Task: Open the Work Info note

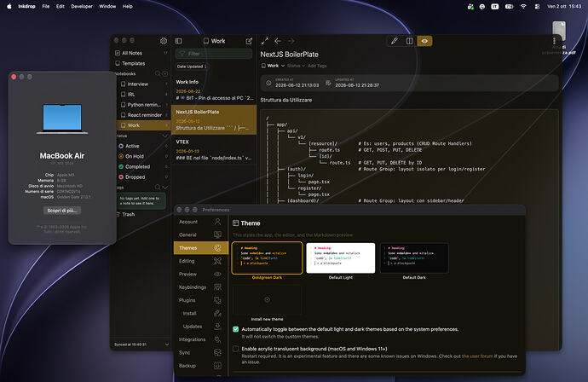Action: 214,90
